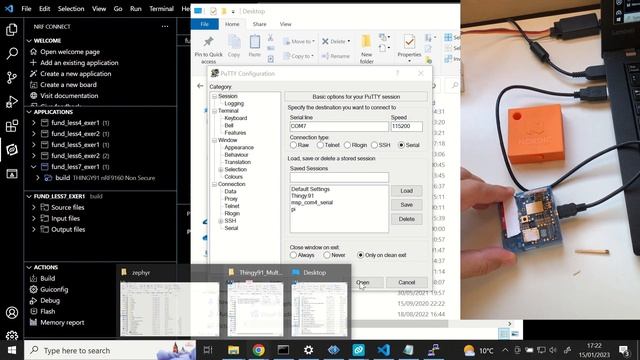Click the File Explorer File tab
640x360 pixels.
point(204,24)
